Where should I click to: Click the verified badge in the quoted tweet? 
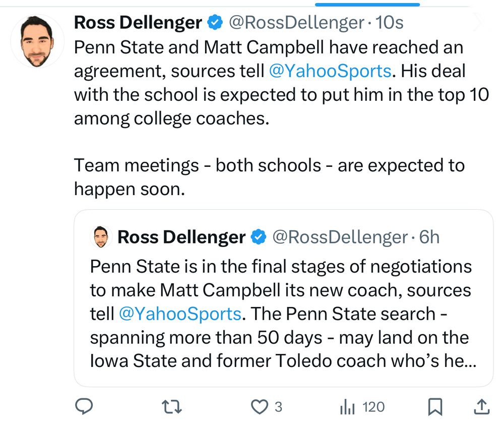258,236
